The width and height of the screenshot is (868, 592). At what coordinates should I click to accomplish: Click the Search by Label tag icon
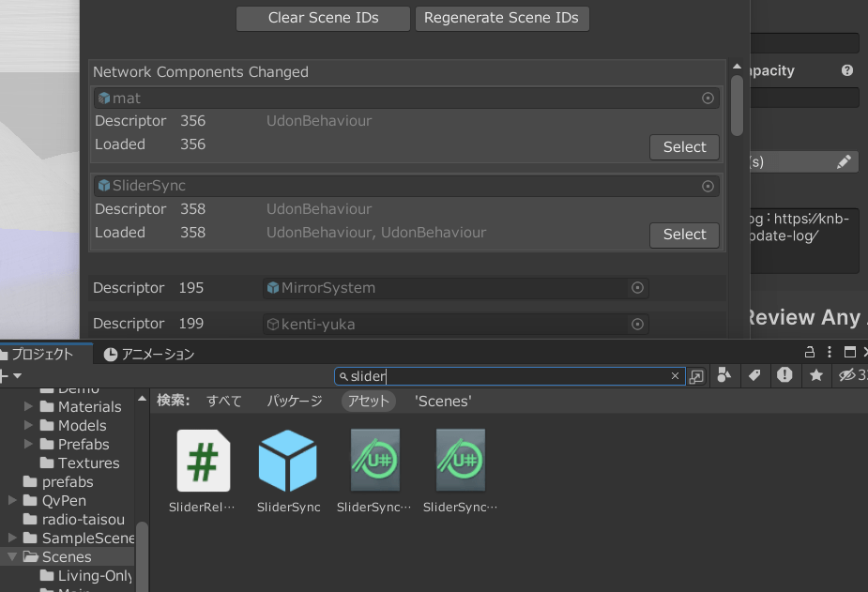pos(754,376)
